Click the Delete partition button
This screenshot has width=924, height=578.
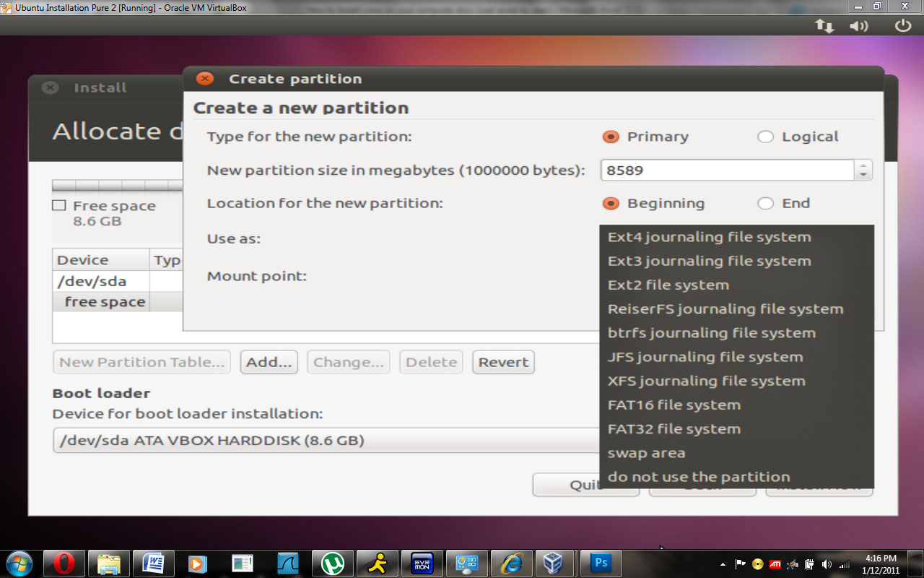tap(431, 362)
